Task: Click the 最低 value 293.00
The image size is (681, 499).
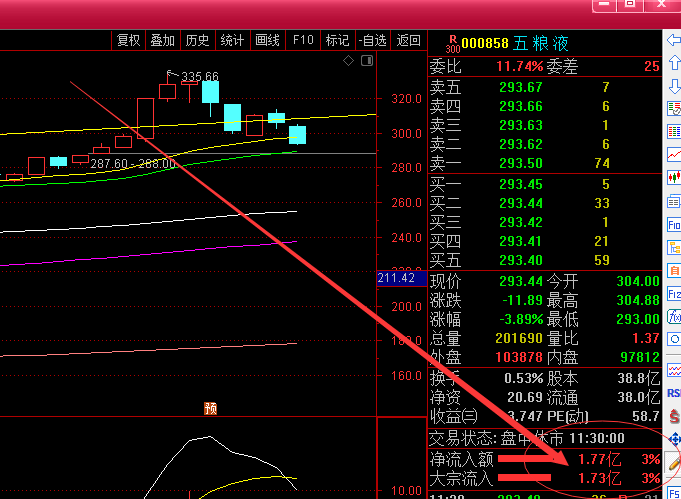Action: pos(638,319)
